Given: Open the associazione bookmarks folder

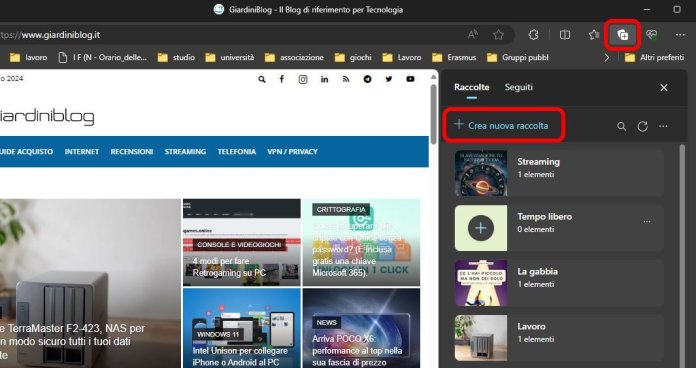Looking at the screenshot, I should (x=294, y=57).
